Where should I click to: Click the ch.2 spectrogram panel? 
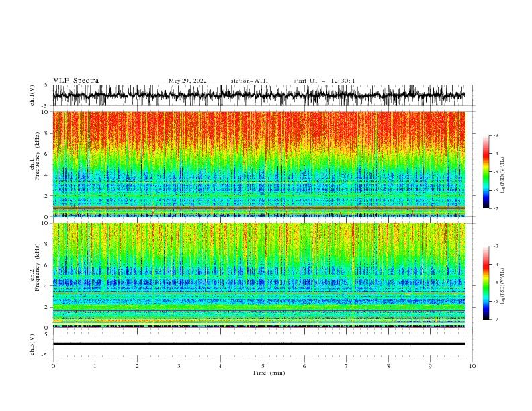click(259, 275)
